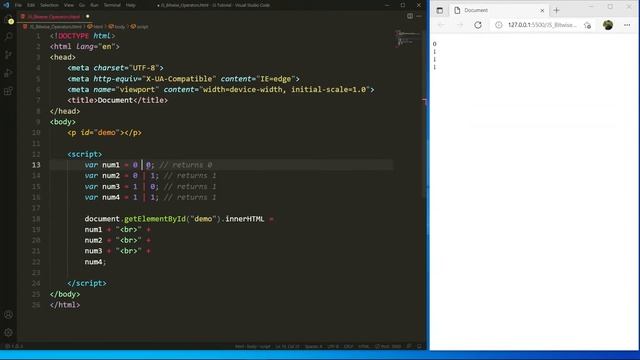Click the feedback icon in status bar

tap(409, 346)
